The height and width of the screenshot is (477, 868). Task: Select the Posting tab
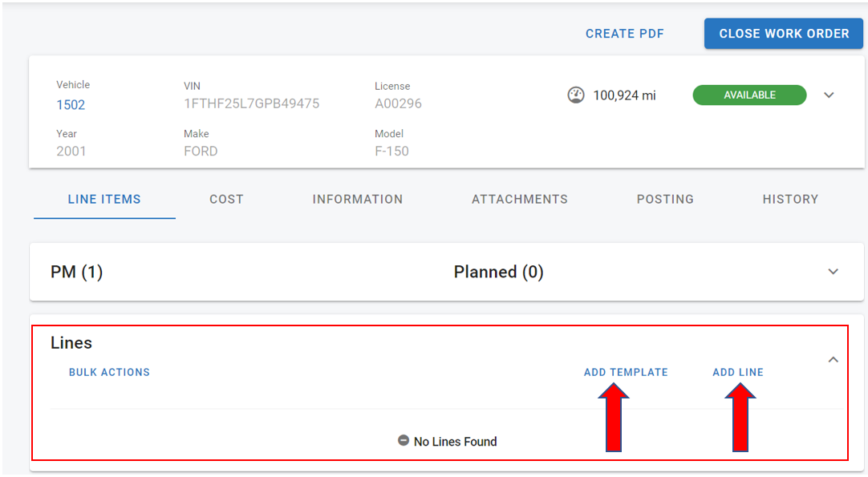(665, 200)
